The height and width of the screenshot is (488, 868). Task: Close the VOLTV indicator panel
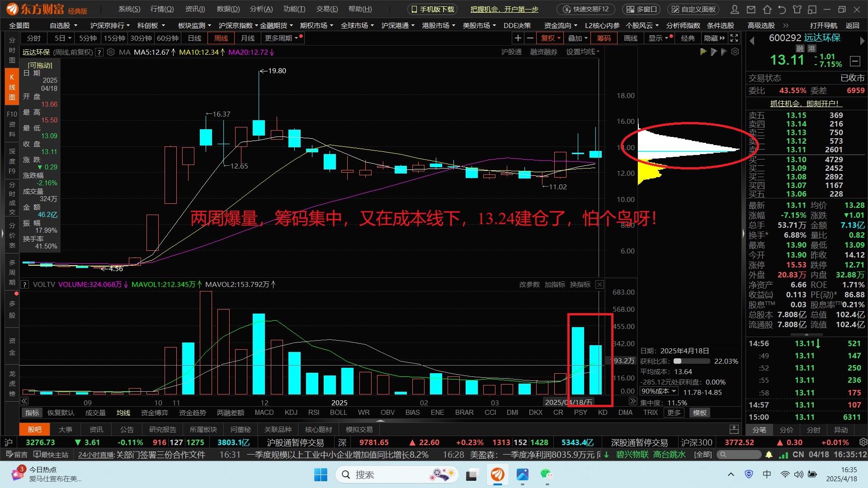[x=599, y=285]
